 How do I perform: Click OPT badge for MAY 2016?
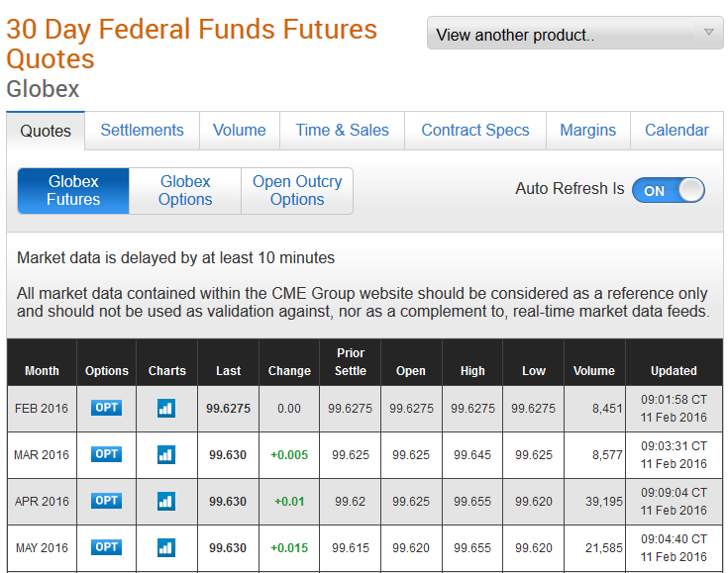106,547
